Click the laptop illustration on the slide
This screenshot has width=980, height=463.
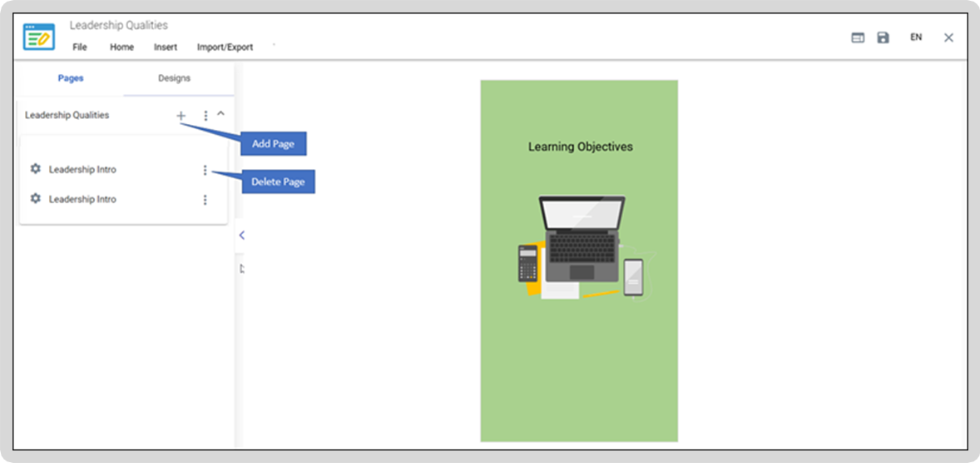(x=582, y=238)
